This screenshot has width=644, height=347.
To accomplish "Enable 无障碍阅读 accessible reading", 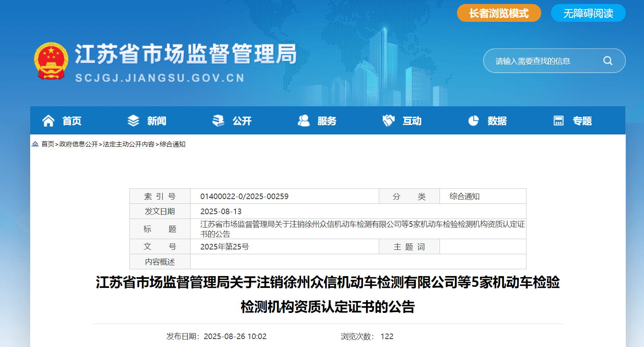I will click(x=588, y=13).
